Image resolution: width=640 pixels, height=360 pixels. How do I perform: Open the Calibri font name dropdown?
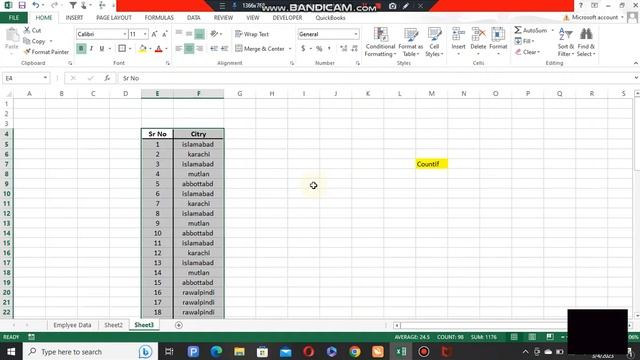(124, 34)
